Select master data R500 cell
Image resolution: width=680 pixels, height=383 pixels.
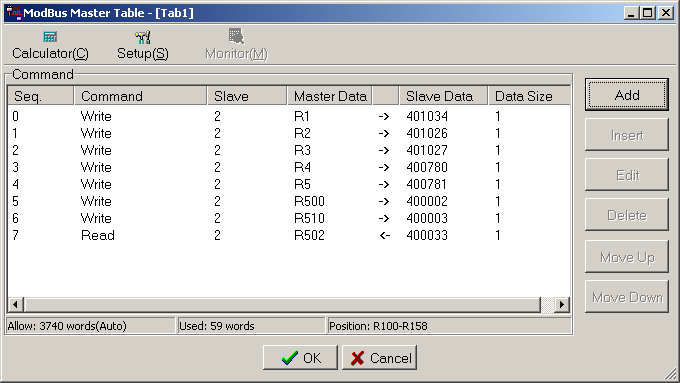point(309,201)
